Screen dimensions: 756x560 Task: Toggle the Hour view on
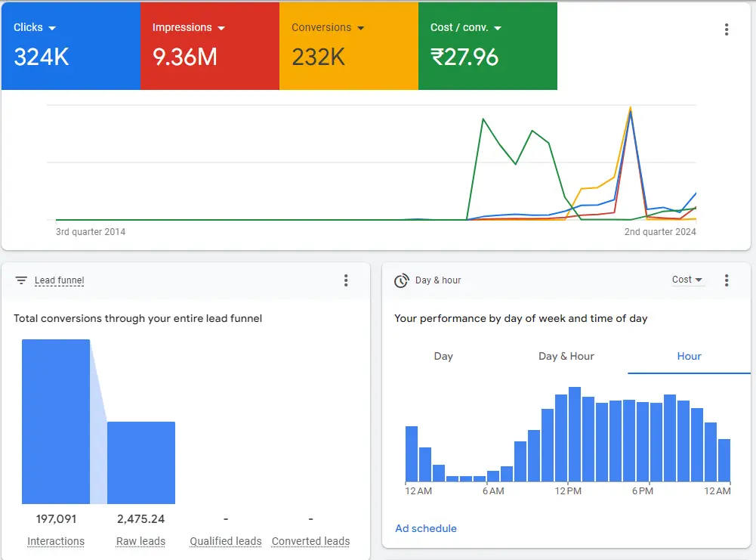click(x=688, y=356)
